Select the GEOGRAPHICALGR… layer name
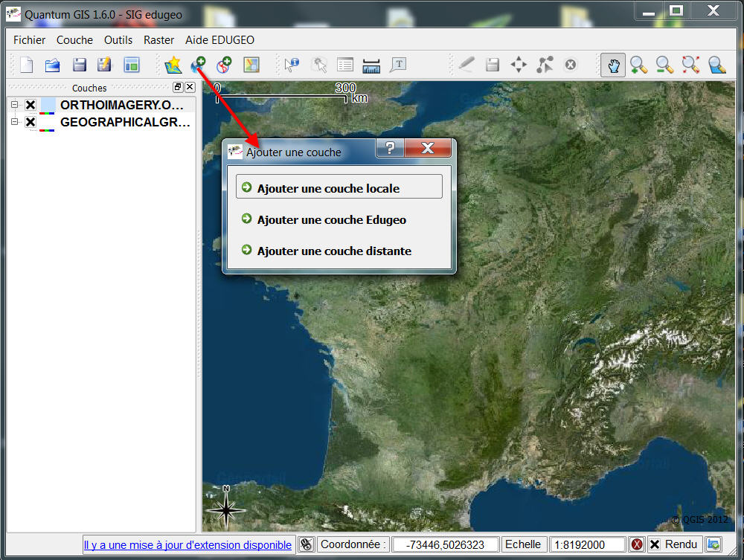Image resolution: width=744 pixels, height=560 pixels. 125,122
